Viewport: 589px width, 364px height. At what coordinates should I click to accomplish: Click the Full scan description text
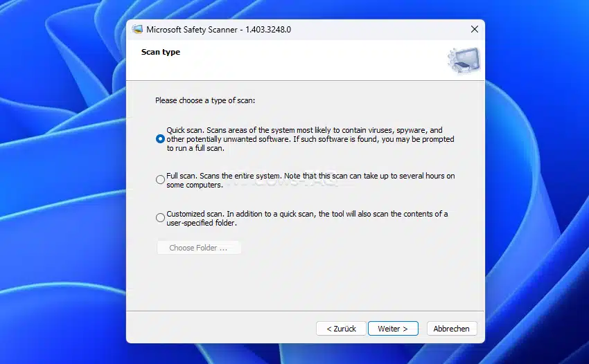[x=310, y=181]
